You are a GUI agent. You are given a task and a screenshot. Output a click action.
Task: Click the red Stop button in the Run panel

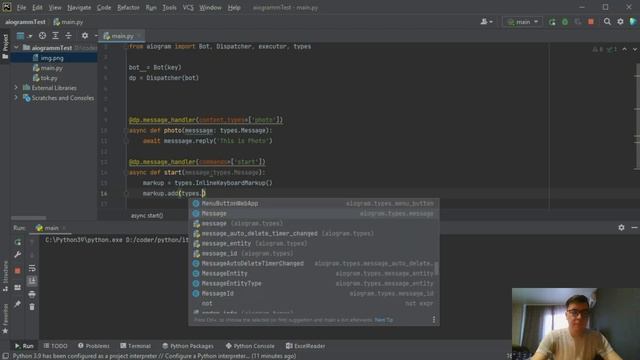(x=18, y=271)
